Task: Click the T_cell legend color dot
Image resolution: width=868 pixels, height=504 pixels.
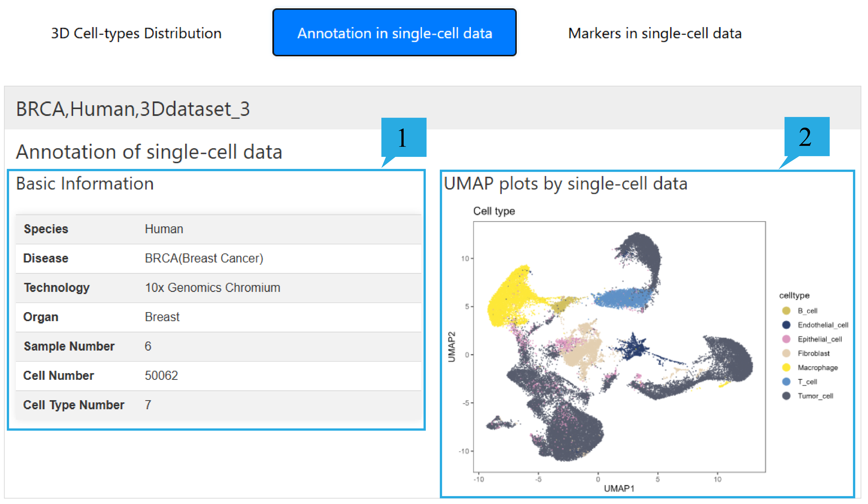Action: pos(786,382)
